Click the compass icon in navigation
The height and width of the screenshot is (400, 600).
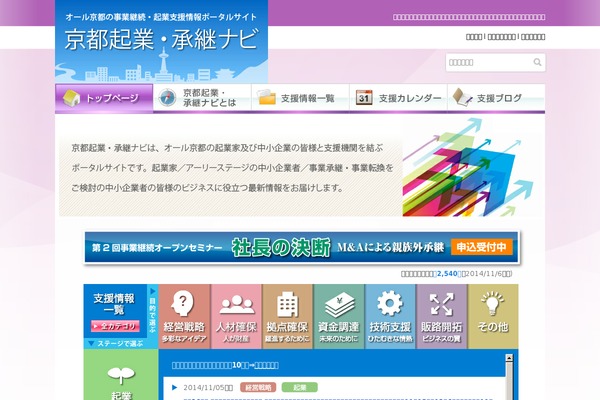point(168,98)
